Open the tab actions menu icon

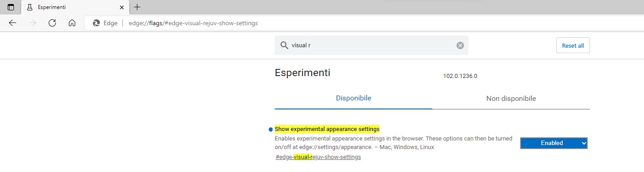tap(11, 7)
